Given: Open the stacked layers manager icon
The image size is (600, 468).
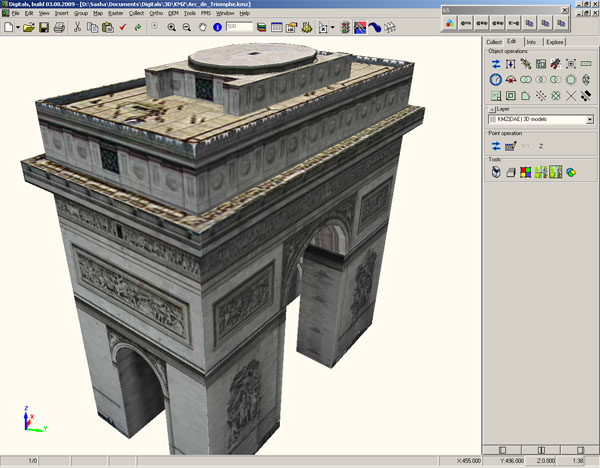Looking at the screenshot, I should (x=262, y=28).
